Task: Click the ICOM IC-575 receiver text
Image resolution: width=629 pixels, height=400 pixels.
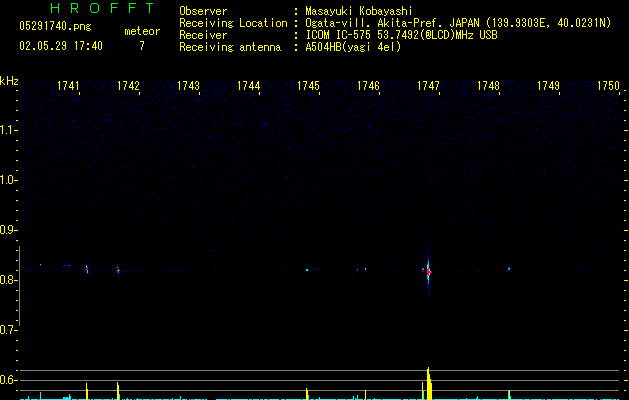Action: [x=401, y=35]
